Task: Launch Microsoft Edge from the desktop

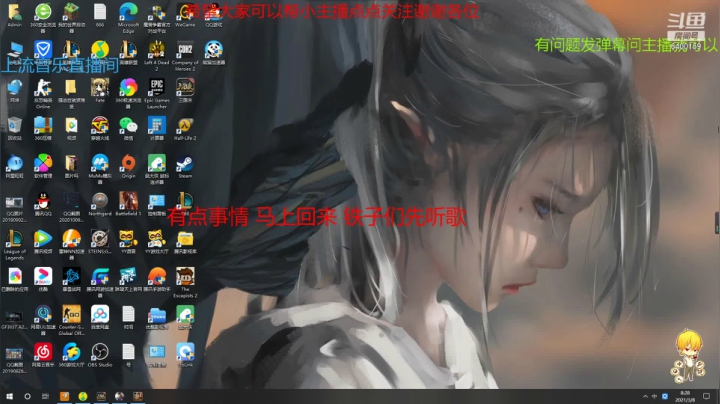Action: pyautogui.click(x=128, y=12)
